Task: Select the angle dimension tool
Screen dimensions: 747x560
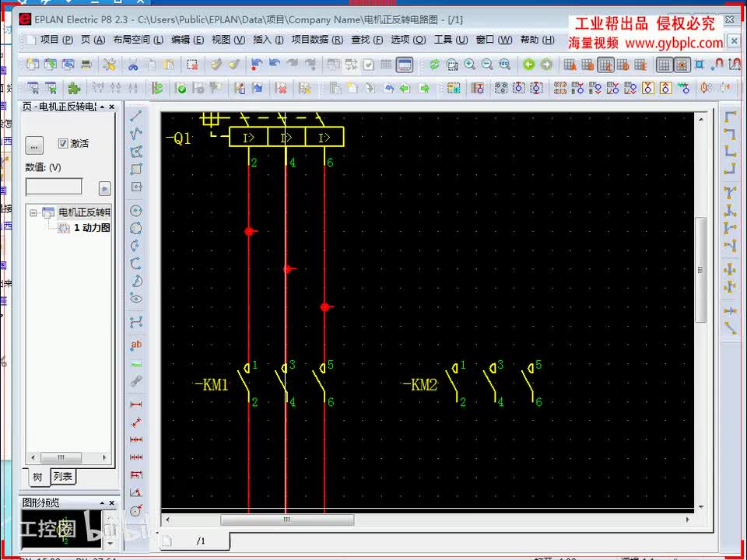Action: [136, 492]
